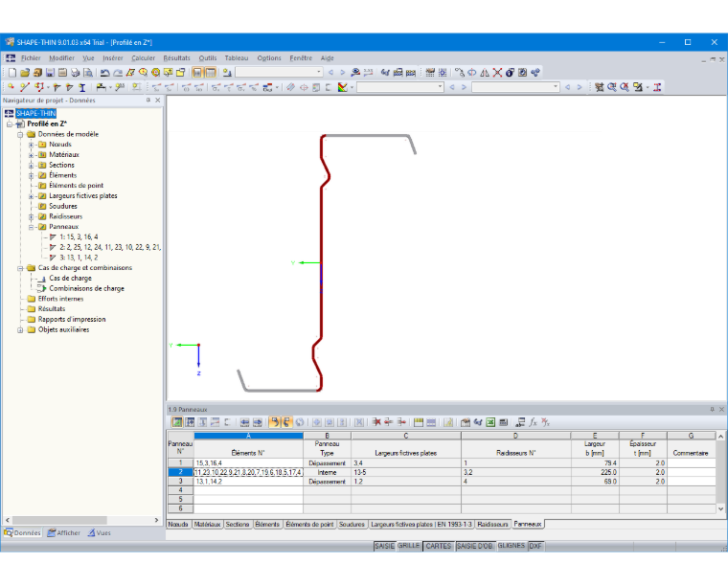Viewport: 728px width, 585px height.
Task: Expand the Nœuds tree node
Action: click(x=31, y=145)
